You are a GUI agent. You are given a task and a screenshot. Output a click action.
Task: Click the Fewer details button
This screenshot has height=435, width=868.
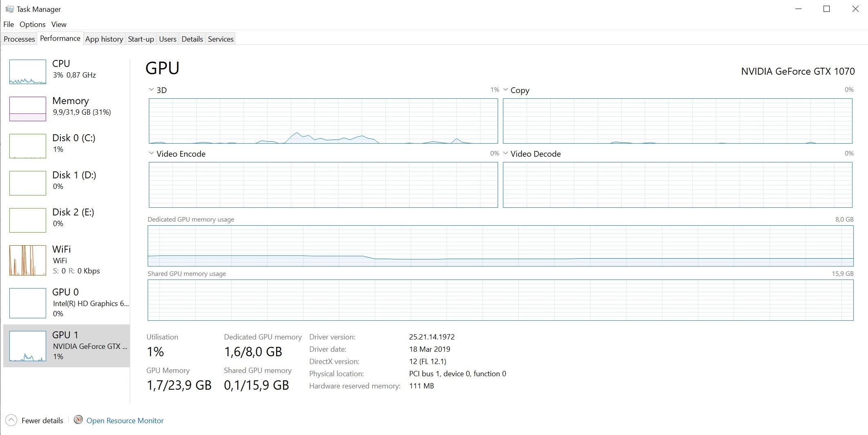tap(42, 421)
